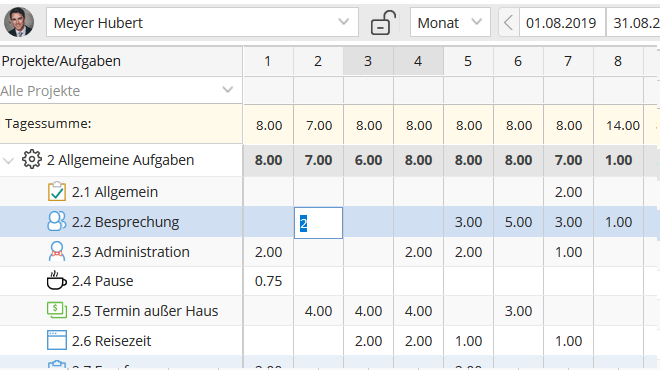
Task: Click the 1.00 Besprechung cell under day 8
Action: click(x=618, y=222)
